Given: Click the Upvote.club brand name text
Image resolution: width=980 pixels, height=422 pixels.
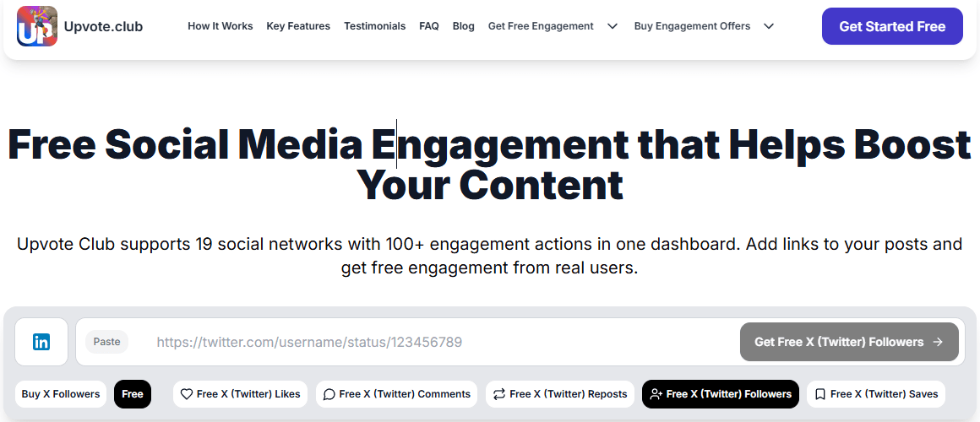Looking at the screenshot, I should pyautogui.click(x=103, y=26).
